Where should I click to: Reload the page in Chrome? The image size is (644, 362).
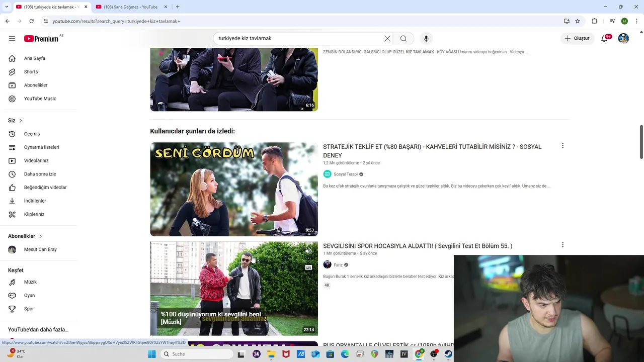[x=31, y=21]
